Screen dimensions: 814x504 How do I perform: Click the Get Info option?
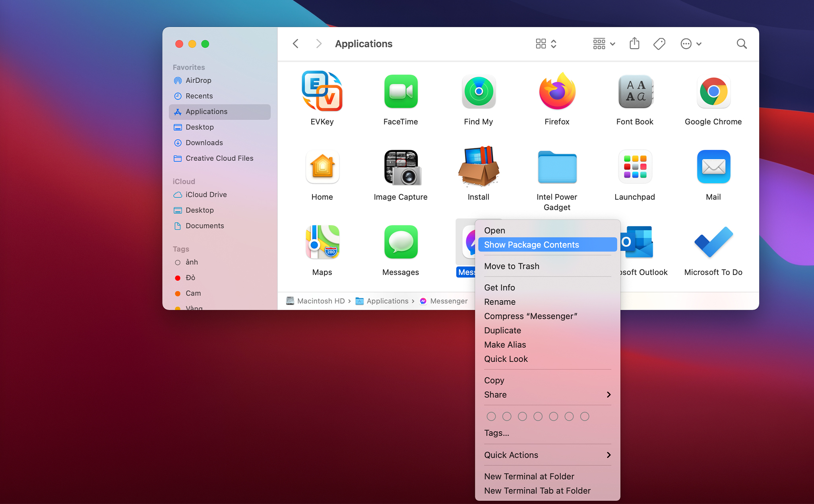[x=500, y=287]
